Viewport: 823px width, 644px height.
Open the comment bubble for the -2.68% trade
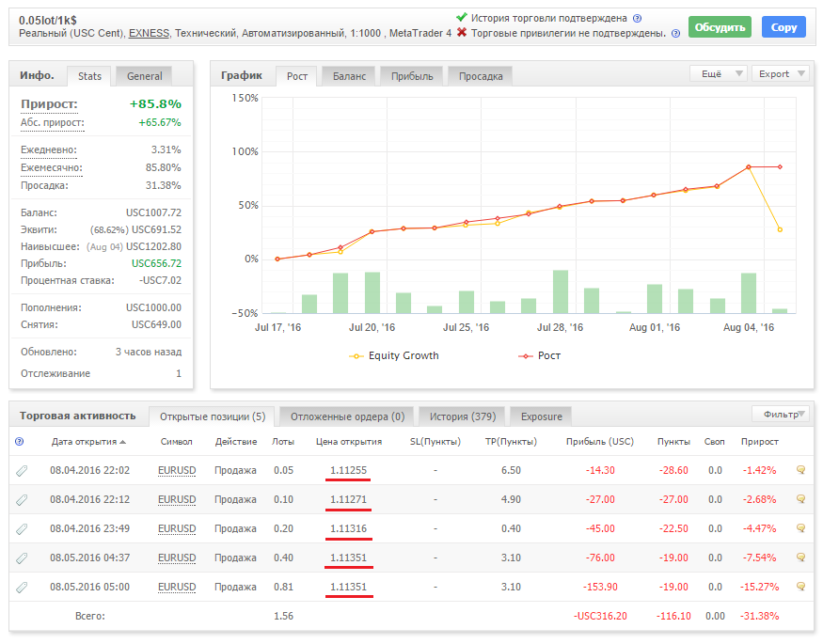point(801,498)
